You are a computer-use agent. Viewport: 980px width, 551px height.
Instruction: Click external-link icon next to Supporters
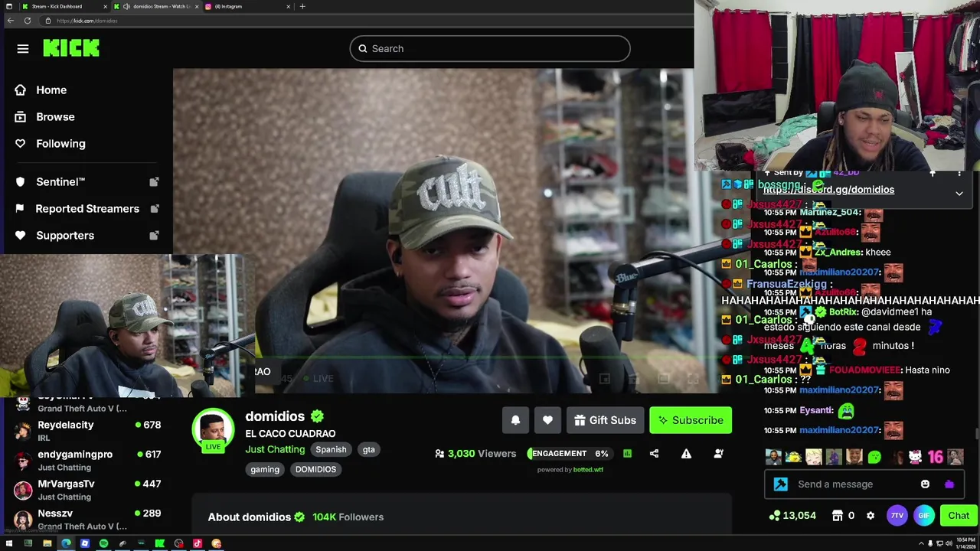[154, 236]
